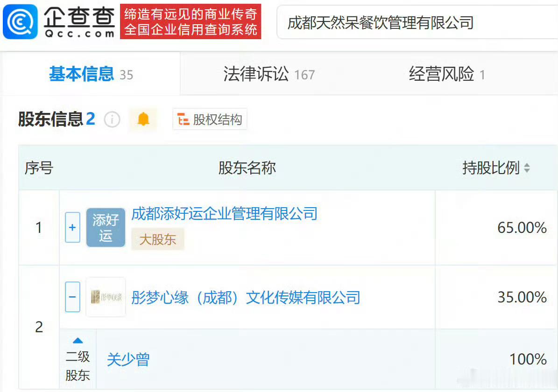
Task: Open 成都添好运企业管理有限公司 link
Action: tap(225, 214)
